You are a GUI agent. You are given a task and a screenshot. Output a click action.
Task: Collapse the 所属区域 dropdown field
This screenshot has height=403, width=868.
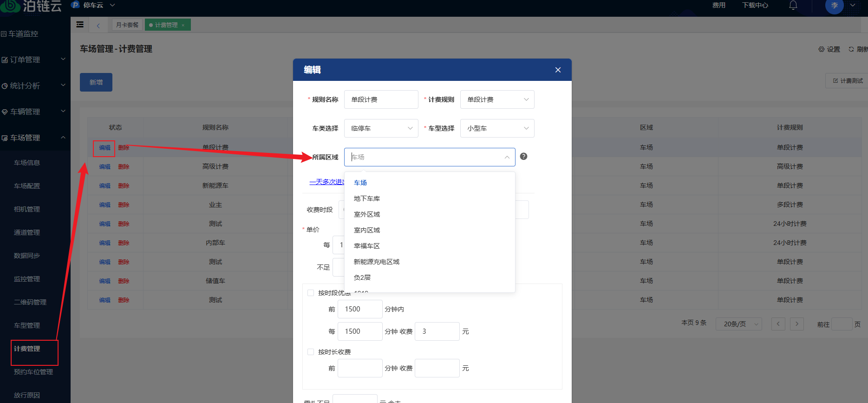click(430, 157)
